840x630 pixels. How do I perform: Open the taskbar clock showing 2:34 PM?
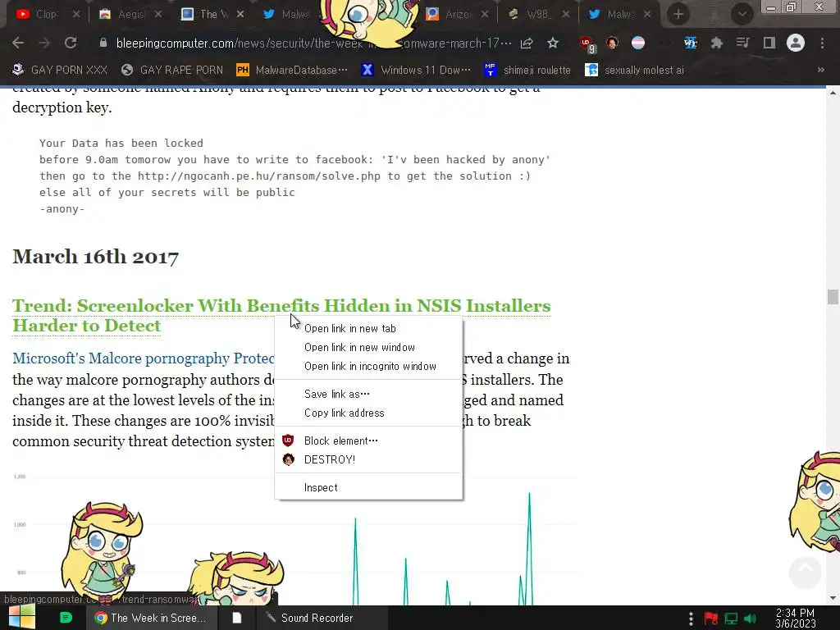point(796,619)
